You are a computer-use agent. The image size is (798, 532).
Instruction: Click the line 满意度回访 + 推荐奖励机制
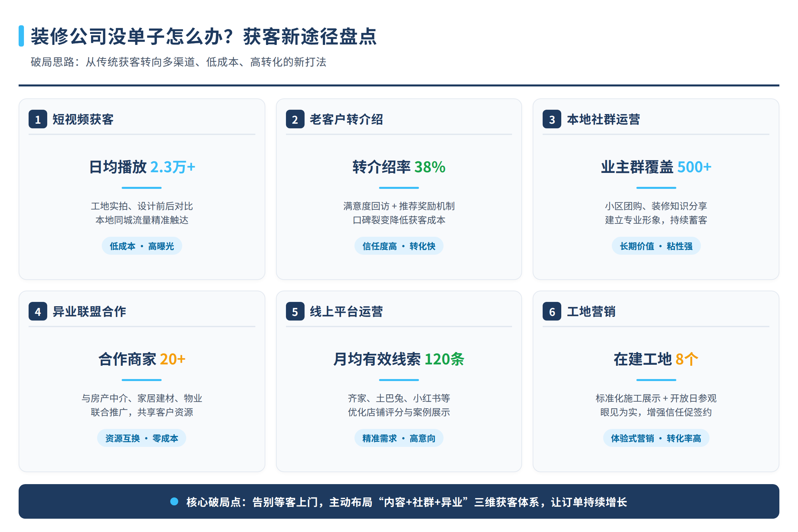click(399, 206)
